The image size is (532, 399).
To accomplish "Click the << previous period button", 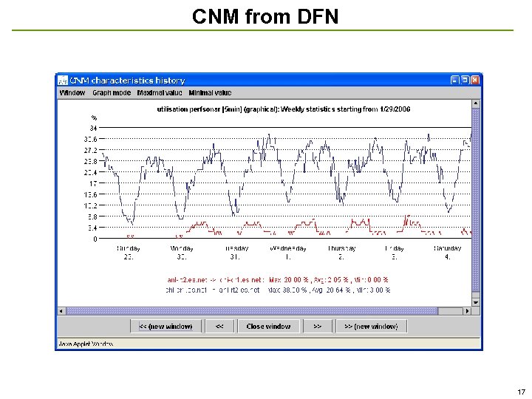I will [219, 327].
